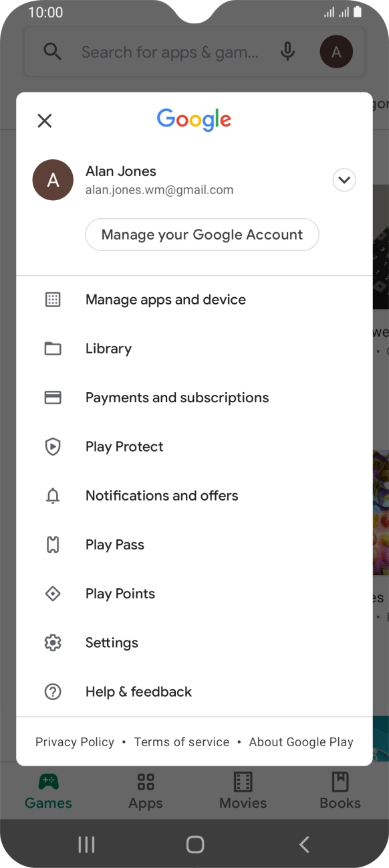The height and width of the screenshot is (868, 389).
Task: Open the About Google Play link
Action: tap(301, 742)
